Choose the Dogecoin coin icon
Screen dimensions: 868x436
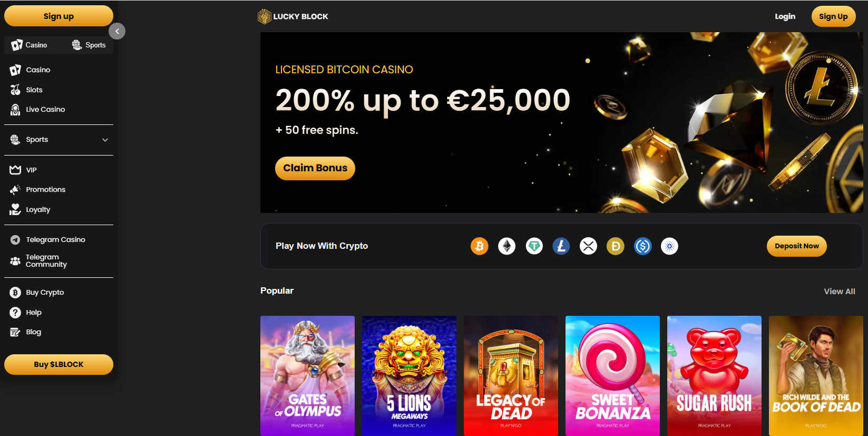[616, 246]
